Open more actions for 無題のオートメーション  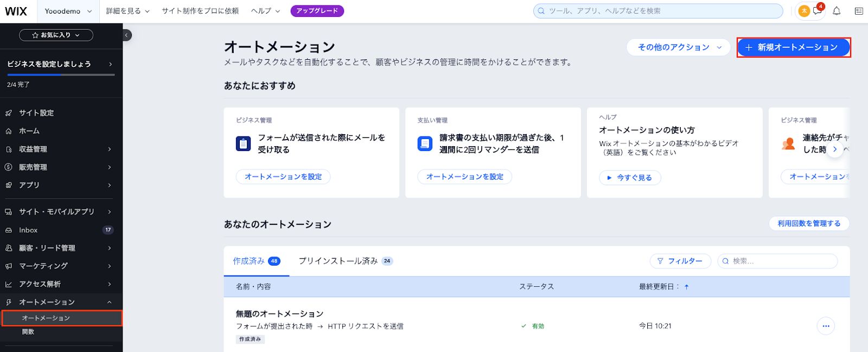pyautogui.click(x=826, y=326)
